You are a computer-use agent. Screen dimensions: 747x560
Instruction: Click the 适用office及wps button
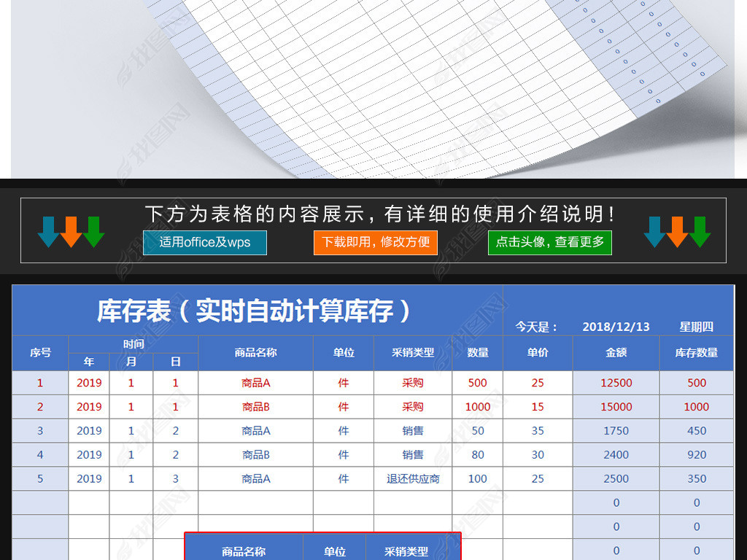click(x=205, y=243)
